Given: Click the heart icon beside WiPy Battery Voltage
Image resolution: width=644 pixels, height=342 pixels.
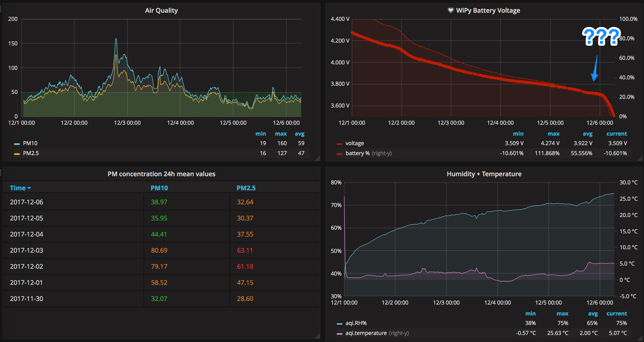Looking at the screenshot, I should tap(451, 10).
